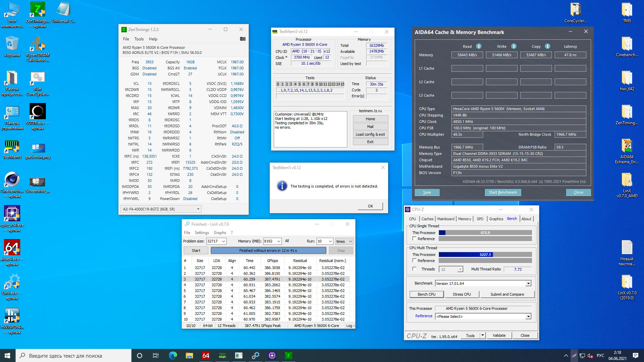Viewport: 644px width, 362px height.
Task: Click AIDA64 icon in the taskbar
Action: (x=206, y=356)
